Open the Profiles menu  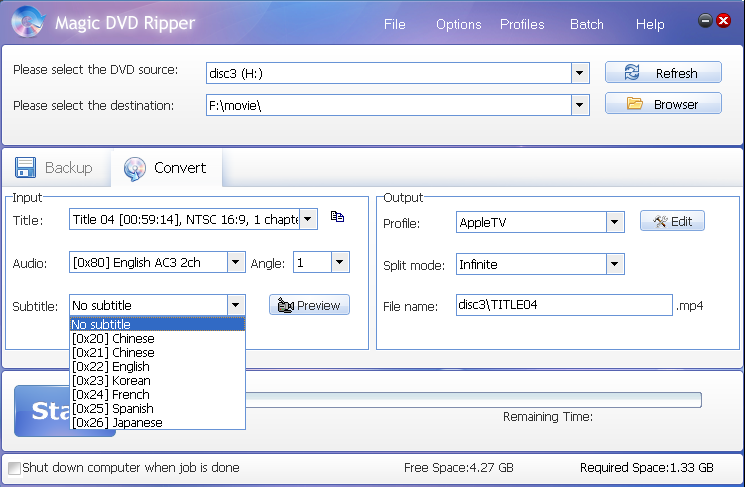pos(522,24)
